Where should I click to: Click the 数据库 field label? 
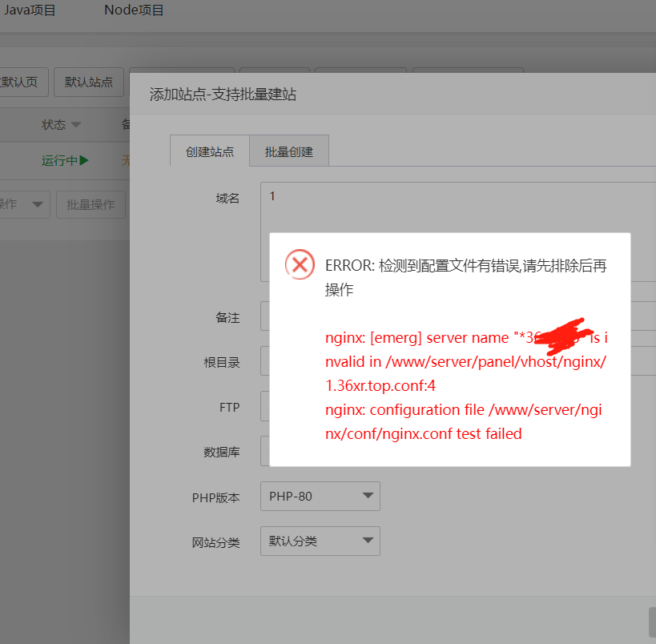pos(222,452)
